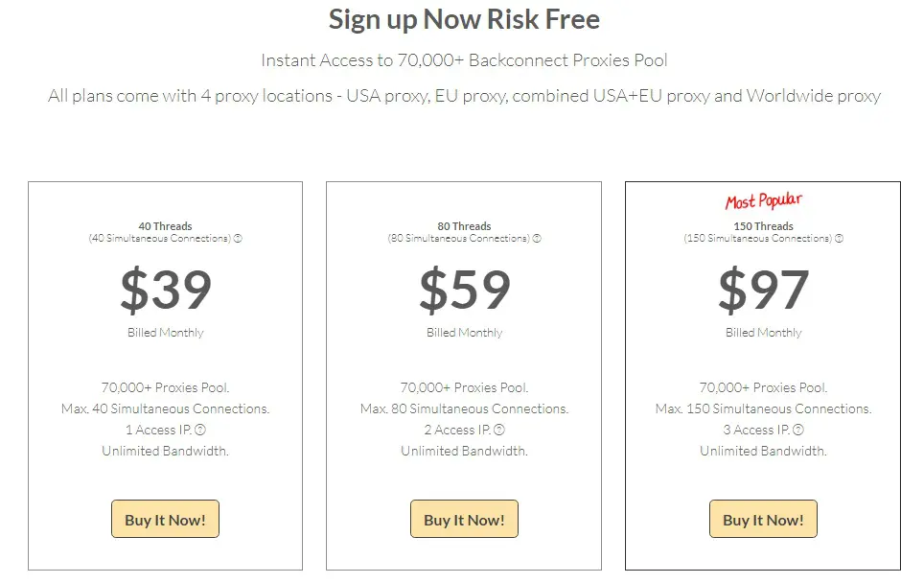Viewport: 924px width, 583px height.
Task: Click help icon beside 150 Simultaneous Connections
Action: coord(839,239)
